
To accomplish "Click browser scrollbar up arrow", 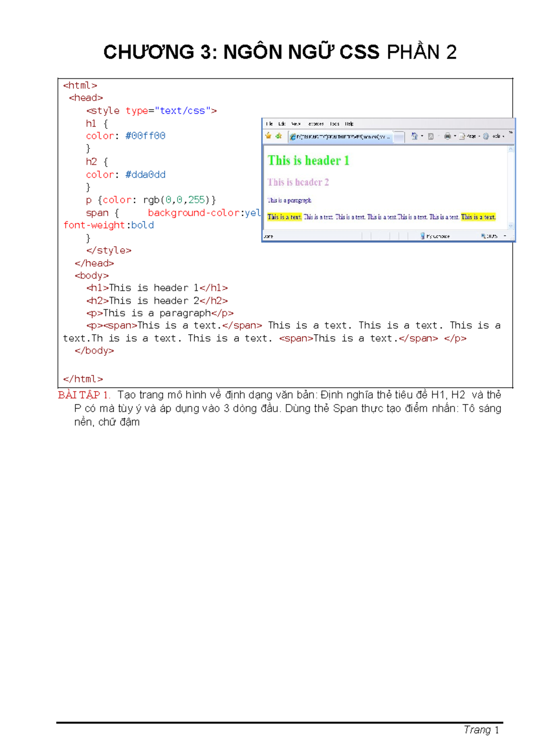I will pos(511,150).
